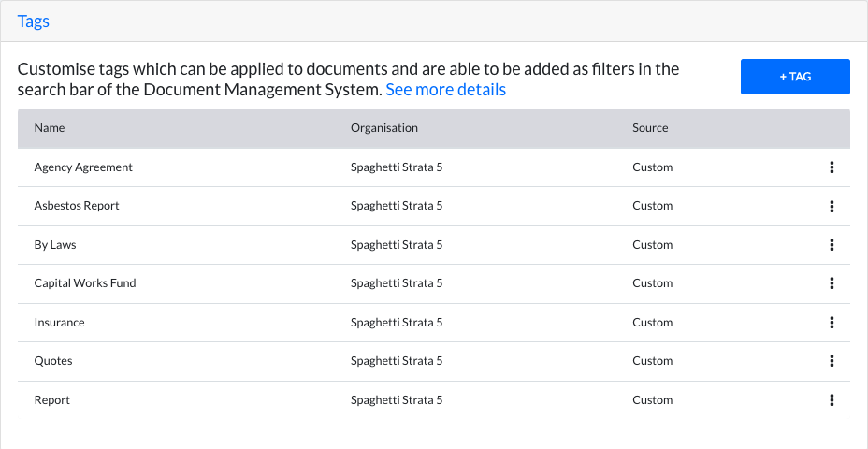The image size is (868, 449).
Task: Select the Report tag name
Action: [52, 399]
